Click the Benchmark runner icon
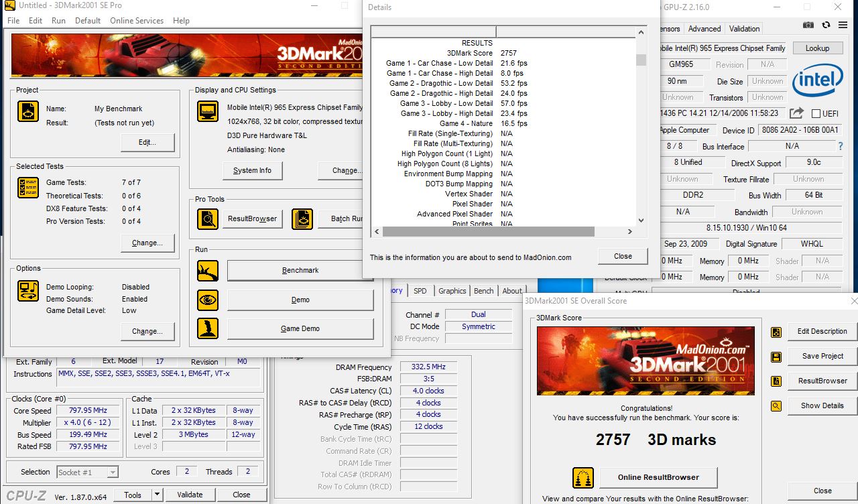 click(207, 271)
